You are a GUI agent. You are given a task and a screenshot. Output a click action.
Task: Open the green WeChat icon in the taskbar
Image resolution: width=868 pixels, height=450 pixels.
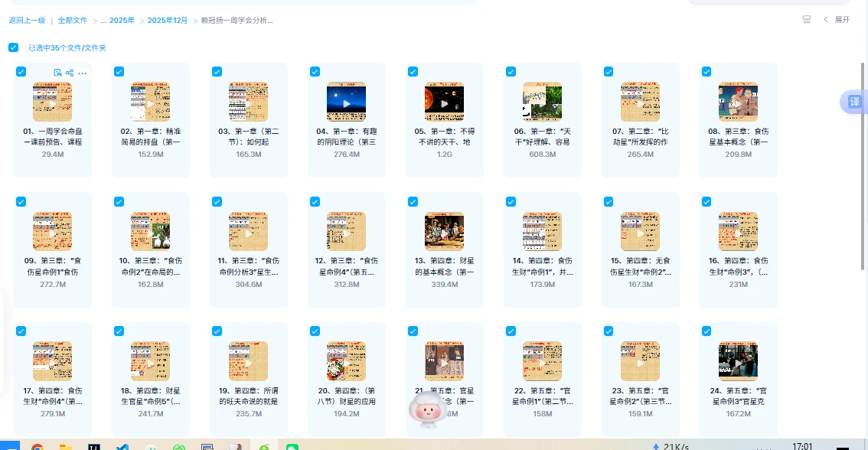tap(292, 446)
